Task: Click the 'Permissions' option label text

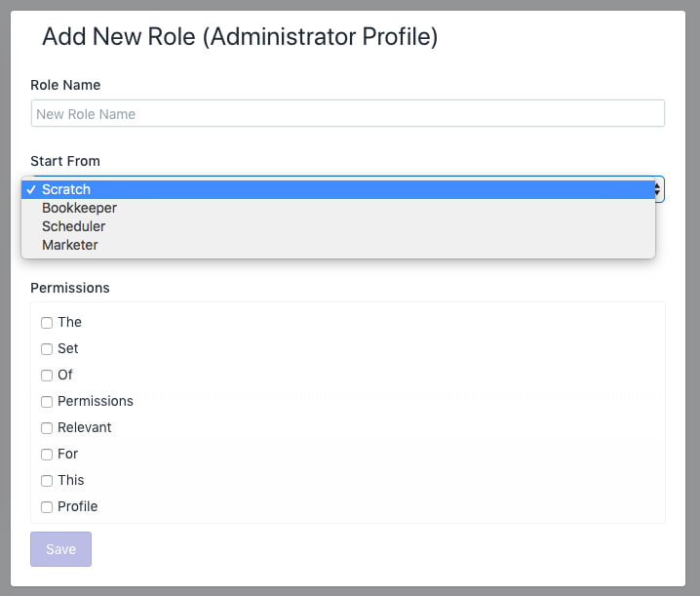Action: 96,401
